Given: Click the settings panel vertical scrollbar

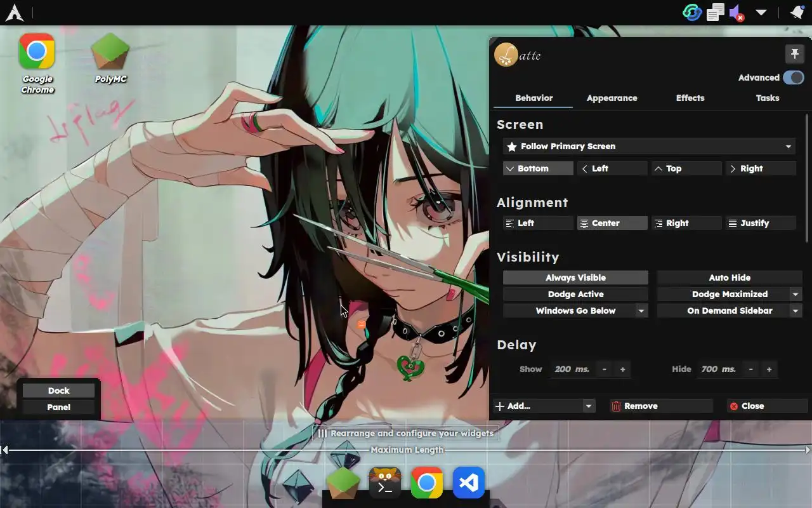Looking at the screenshot, I should pos(808,178).
